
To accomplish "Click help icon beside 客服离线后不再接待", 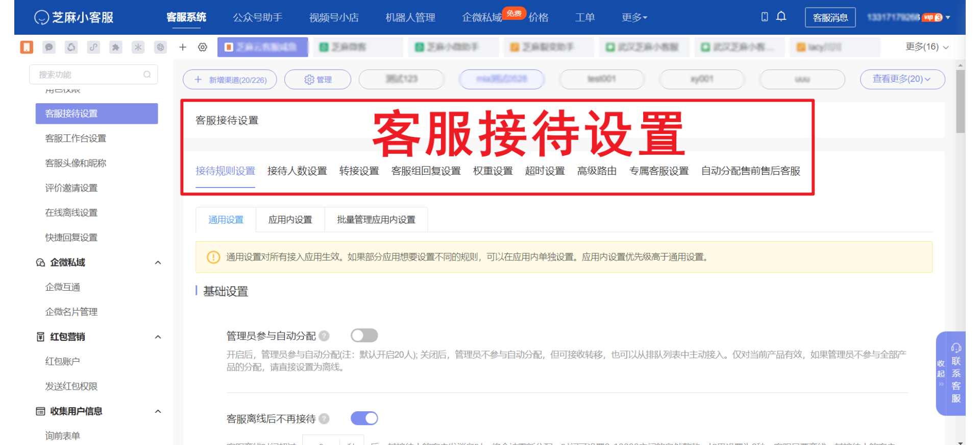I will [x=324, y=418].
